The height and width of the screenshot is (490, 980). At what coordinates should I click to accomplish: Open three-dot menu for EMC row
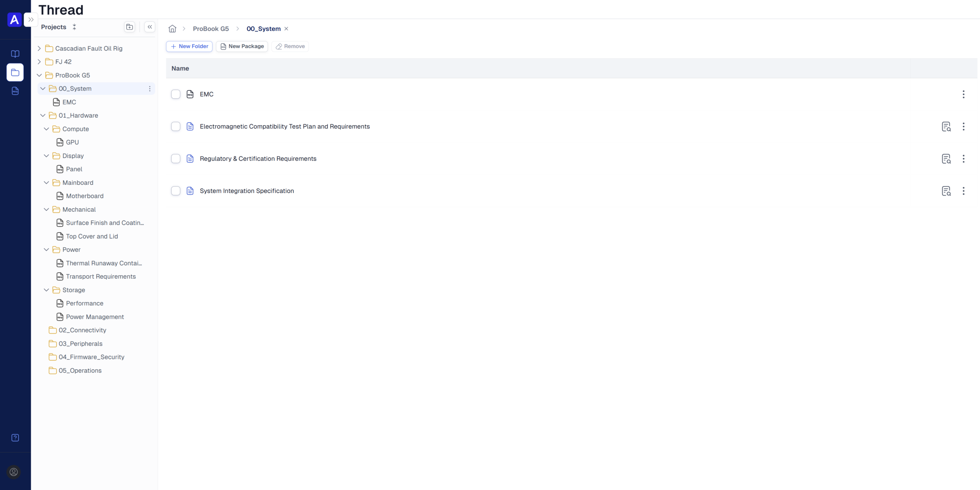click(x=963, y=94)
